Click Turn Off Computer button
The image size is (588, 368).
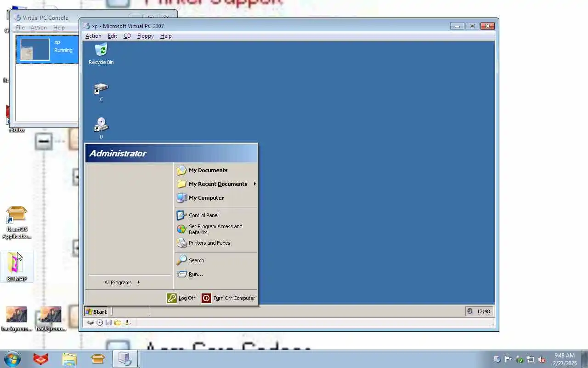tap(228, 298)
